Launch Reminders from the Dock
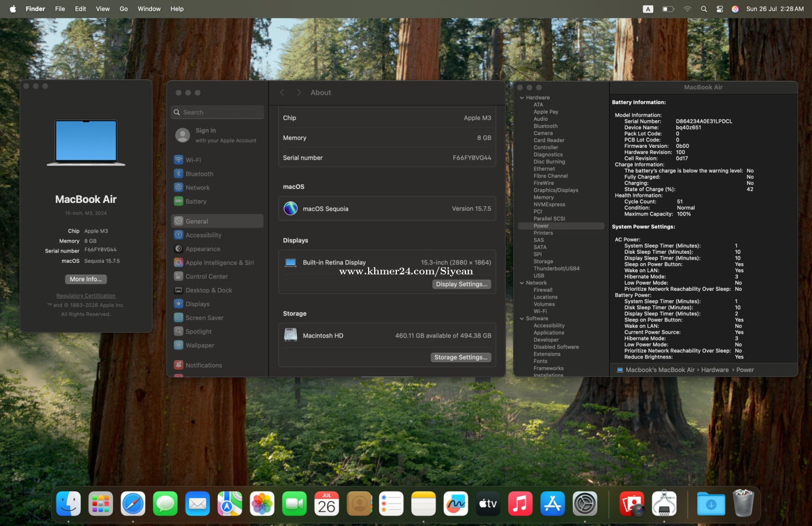Viewport: 812px width, 526px height. tap(391, 504)
